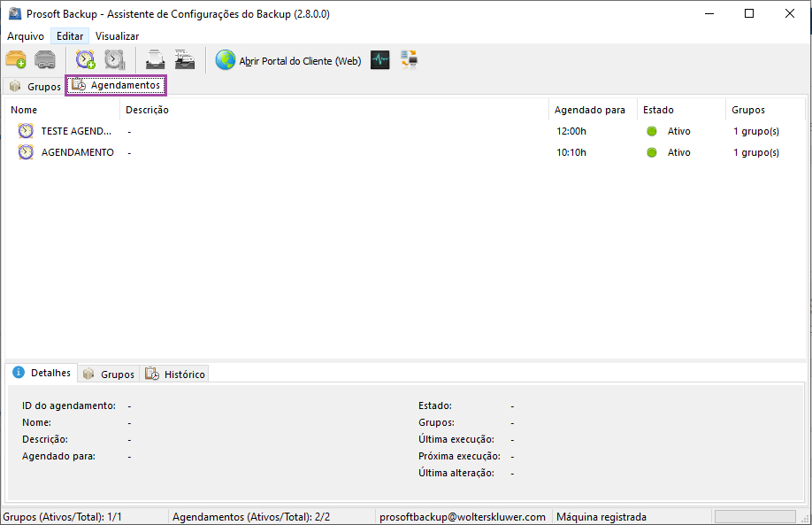Open the Visualizar menu

click(117, 36)
